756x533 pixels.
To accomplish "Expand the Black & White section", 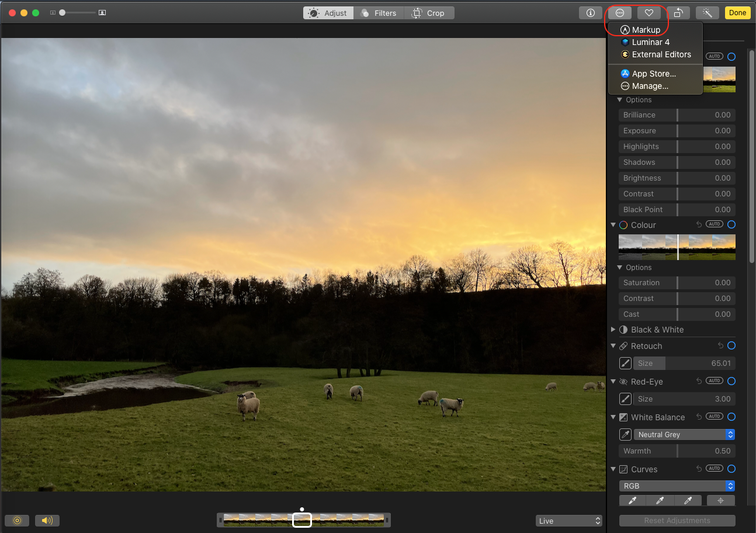I will tap(613, 329).
